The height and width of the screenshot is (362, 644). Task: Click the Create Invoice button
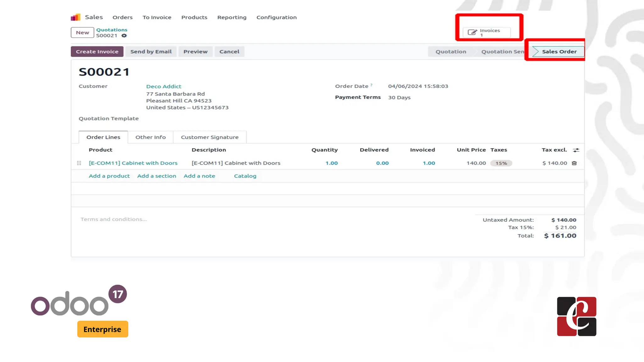[x=97, y=52]
